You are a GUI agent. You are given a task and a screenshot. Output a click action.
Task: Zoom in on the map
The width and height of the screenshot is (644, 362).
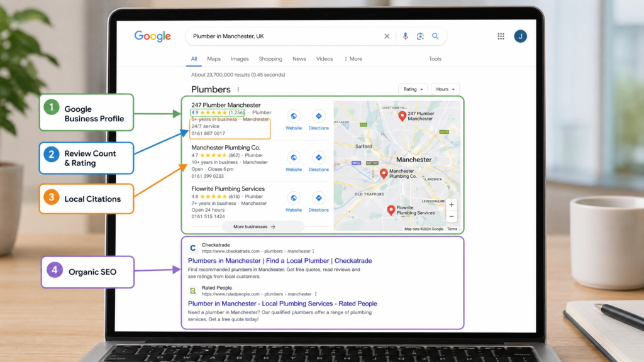(x=452, y=204)
